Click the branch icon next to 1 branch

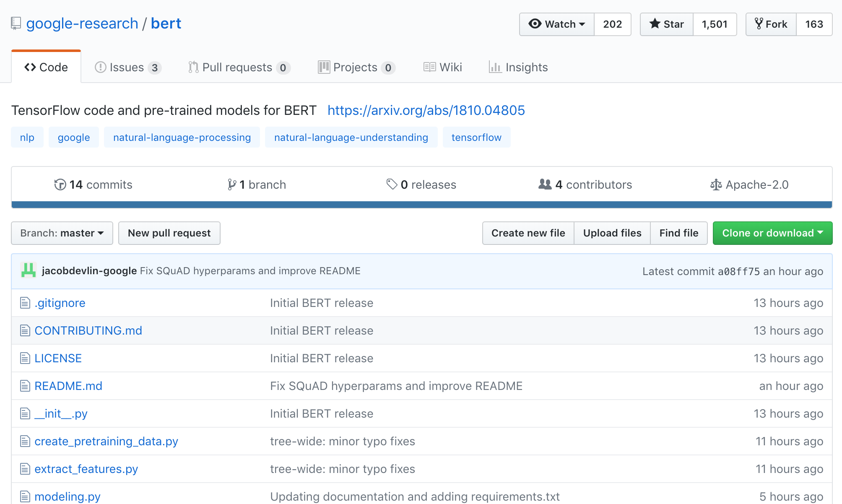pyautogui.click(x=231, y=184)
